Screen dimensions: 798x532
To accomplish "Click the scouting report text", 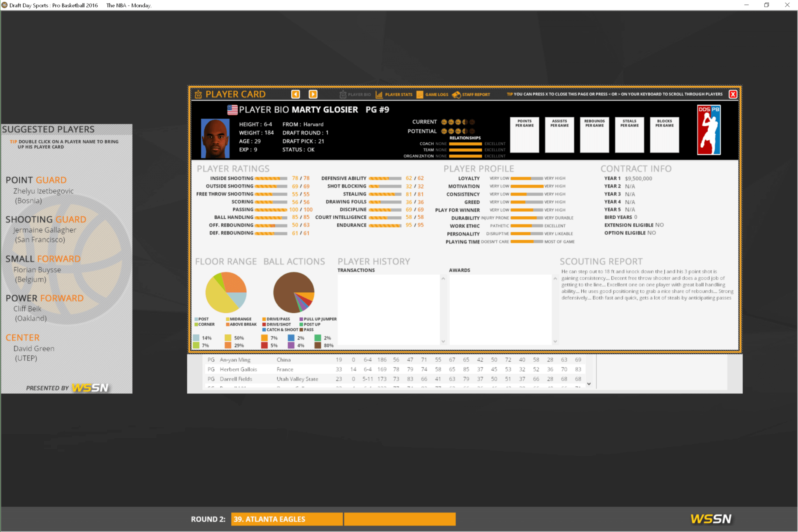I will pos(647,285).
